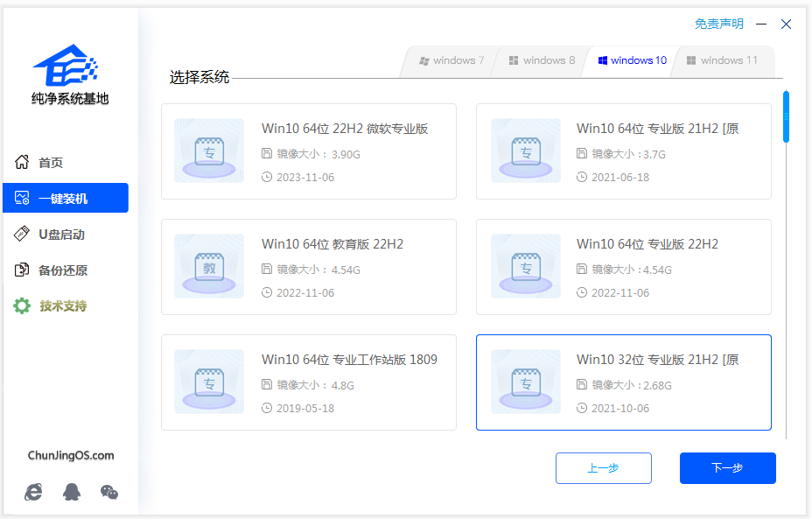The image size is (812, 519).
Task: Click the 纯净系统基地 house logo
Action: tap(66, 65)
